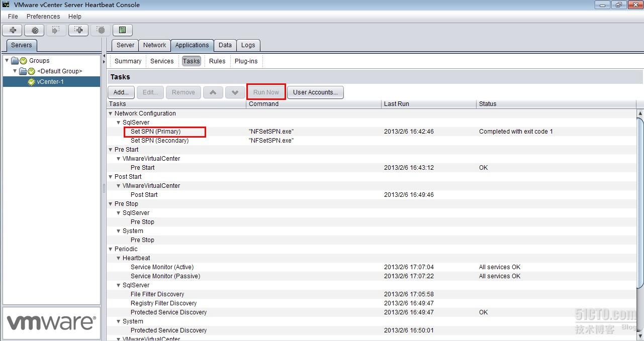The image size is (644, 341).
Task: Click the Tasks column header
Action: [177, 104]
